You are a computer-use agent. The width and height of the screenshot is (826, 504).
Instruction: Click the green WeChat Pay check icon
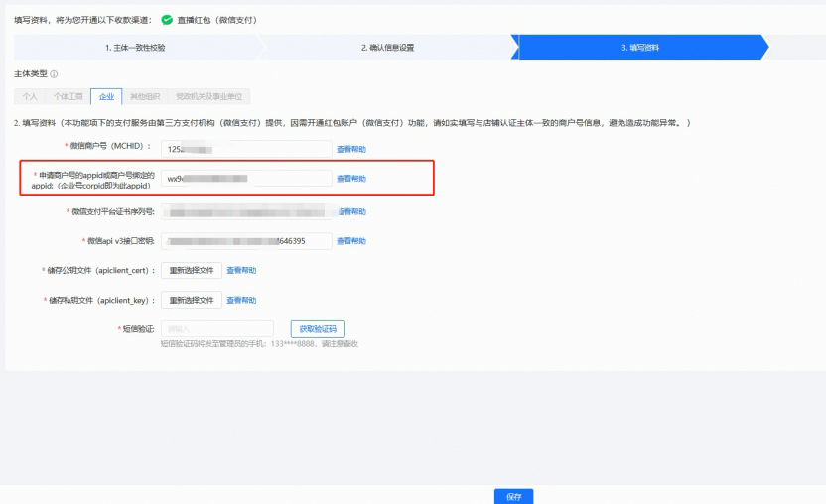click(x=167, y=20)
